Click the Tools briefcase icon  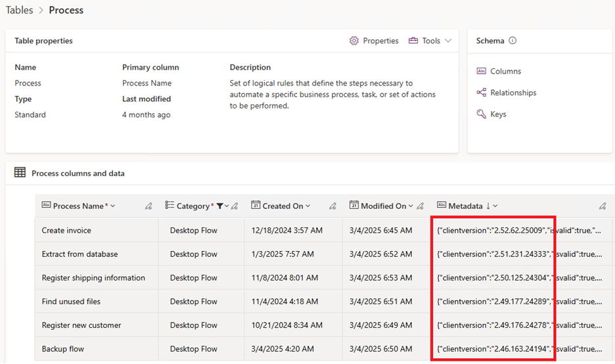click(413, 41)
